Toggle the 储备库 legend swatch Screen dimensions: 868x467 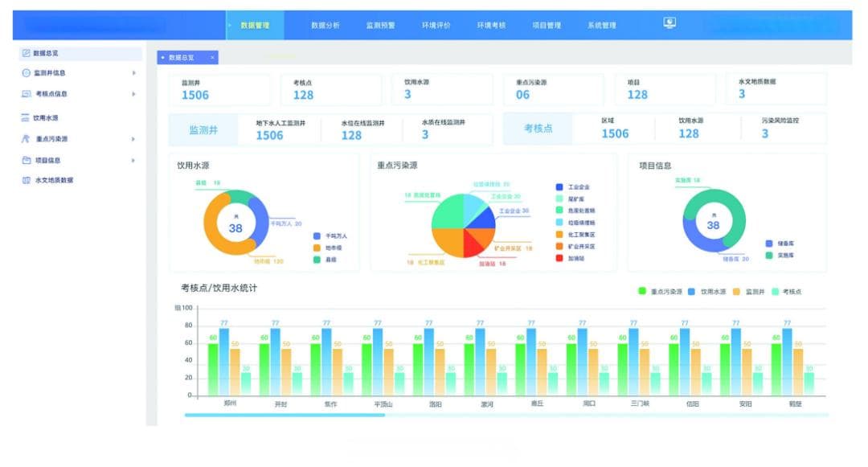click(x=769, y=244)
